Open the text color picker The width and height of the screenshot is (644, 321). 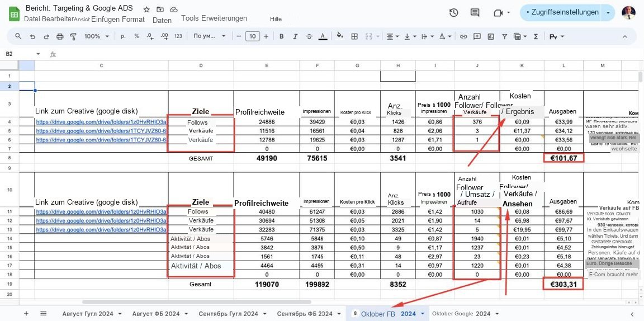point(323,36)
